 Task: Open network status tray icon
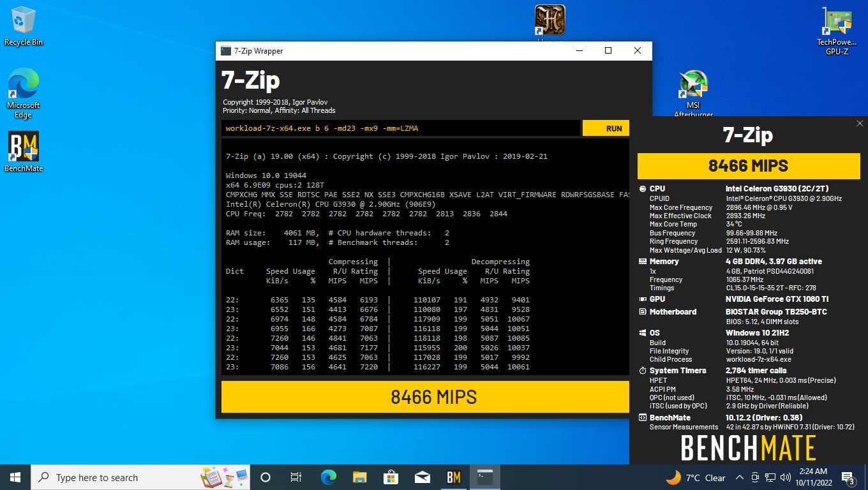[x=770, y=477]
